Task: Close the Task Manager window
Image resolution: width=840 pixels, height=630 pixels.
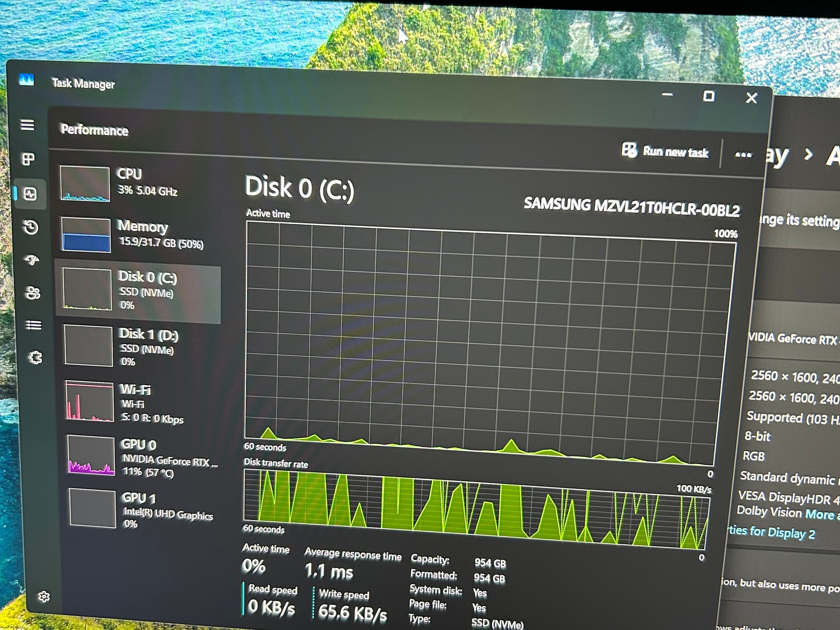Action: point(751,98)
